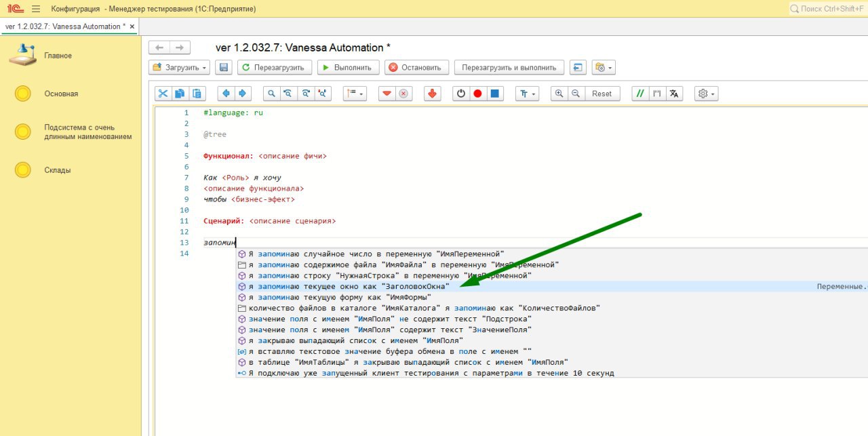Open the 'Склады' section
Screen dimensions: 868x436
(x=58, y=170)
